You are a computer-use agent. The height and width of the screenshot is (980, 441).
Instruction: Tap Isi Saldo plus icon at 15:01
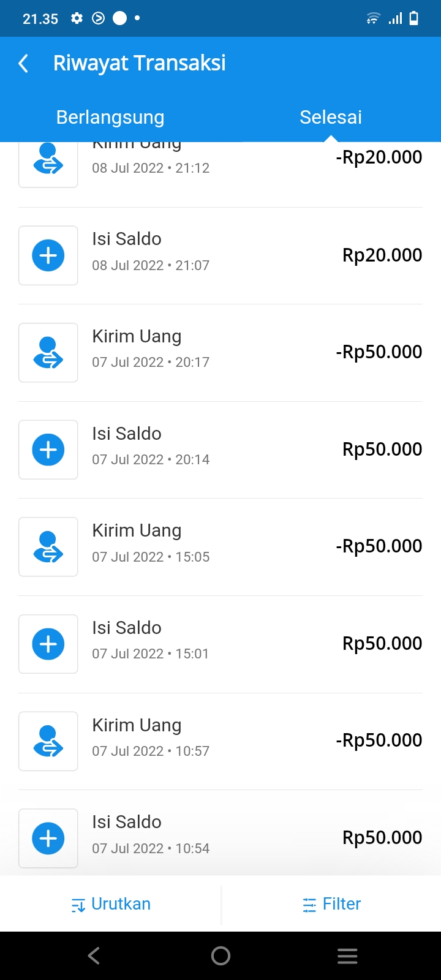[48, 644]
